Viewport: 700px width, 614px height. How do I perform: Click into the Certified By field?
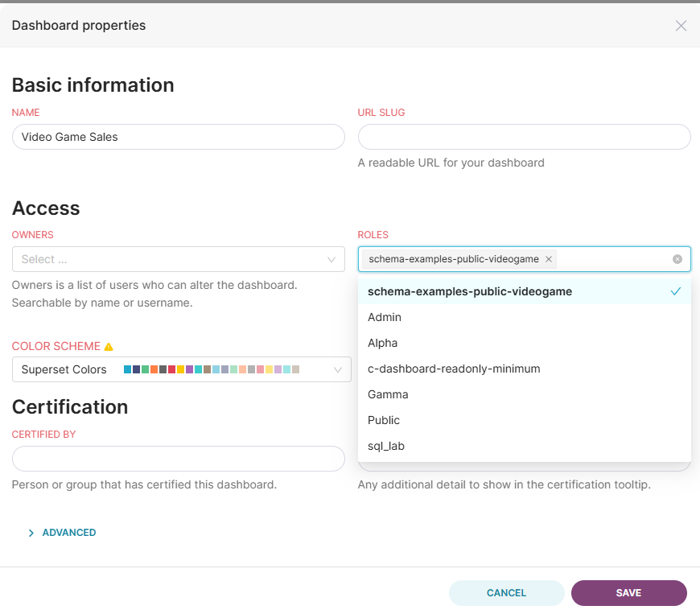(179, 459)
